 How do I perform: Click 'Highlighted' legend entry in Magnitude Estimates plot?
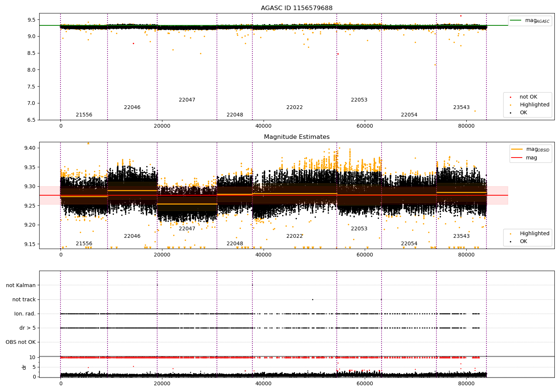[534, 233]
